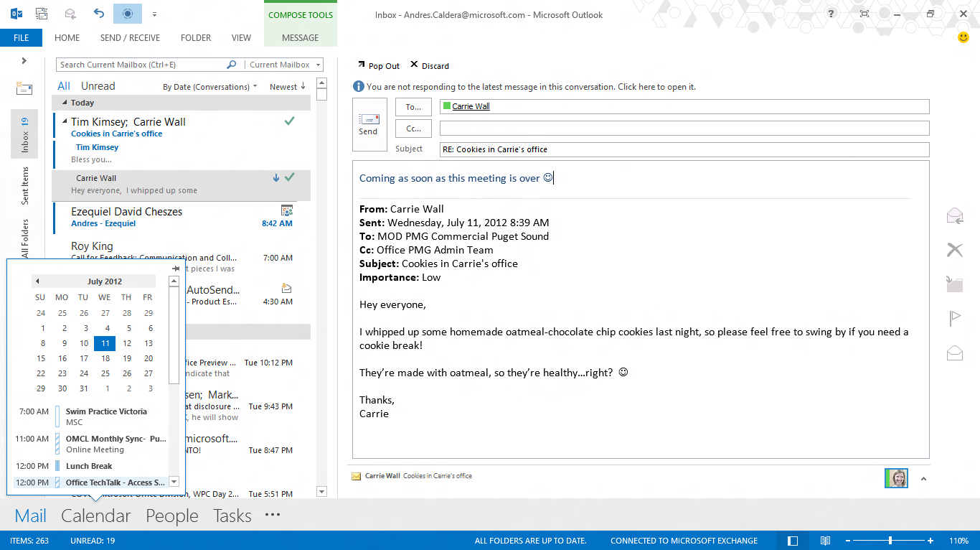Pin the calendar peek with docking icon
The height and width of the screenshot is (550, 980).
pyautogui.click(x=176, y=268)
